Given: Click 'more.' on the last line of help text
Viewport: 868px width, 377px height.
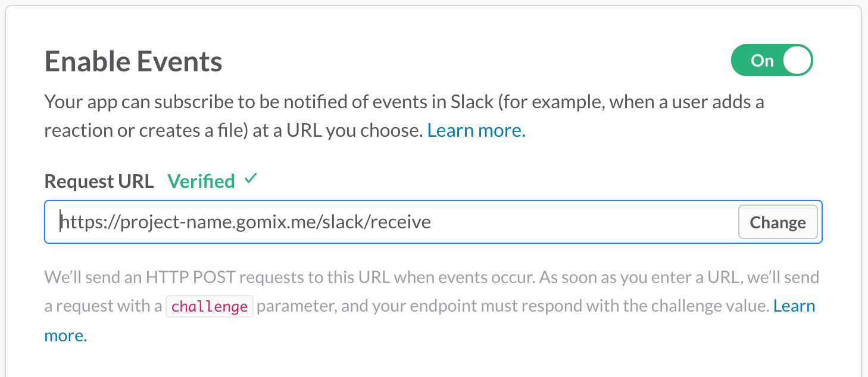Looking at the screenshot, I should [65, 336].
